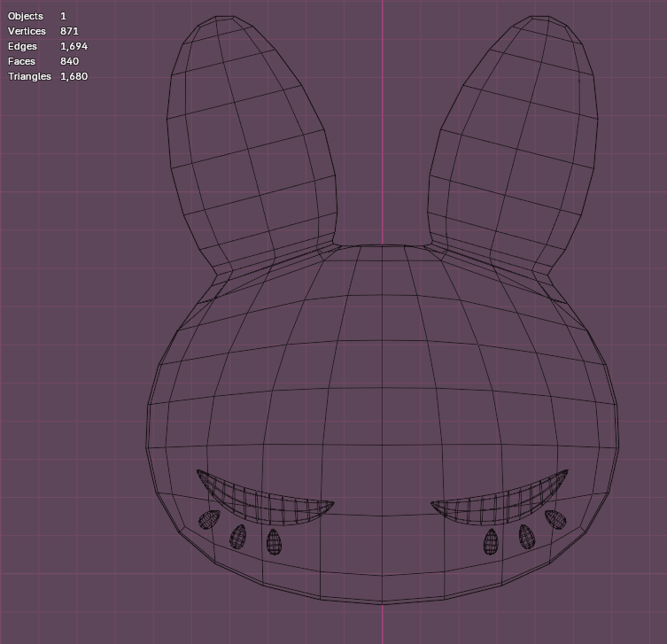Click the "Triangles" statistics label
This screenshot has height=644, width=667.
pos(29,76)
